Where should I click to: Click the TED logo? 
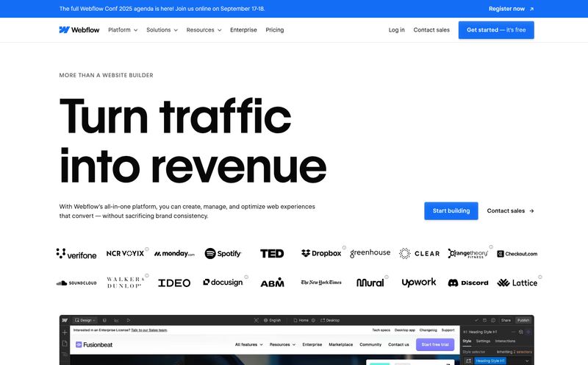click(x=272, y=253)
